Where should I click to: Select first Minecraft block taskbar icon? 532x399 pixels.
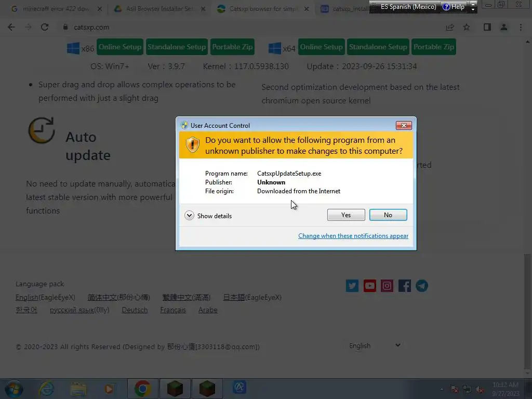point(175,389)
